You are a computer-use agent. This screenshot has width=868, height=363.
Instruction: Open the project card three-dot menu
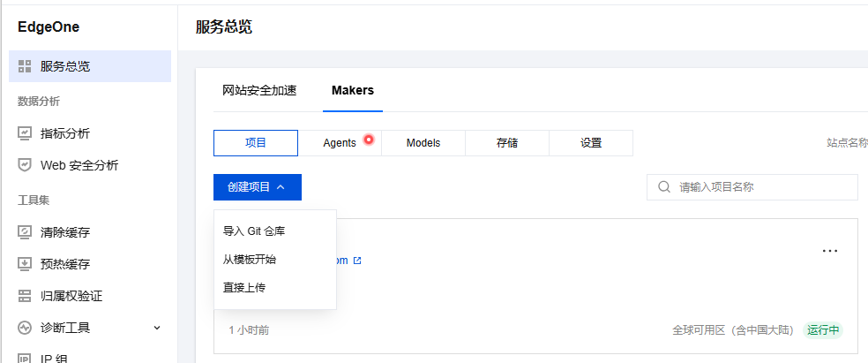click(x=830, y=251)
